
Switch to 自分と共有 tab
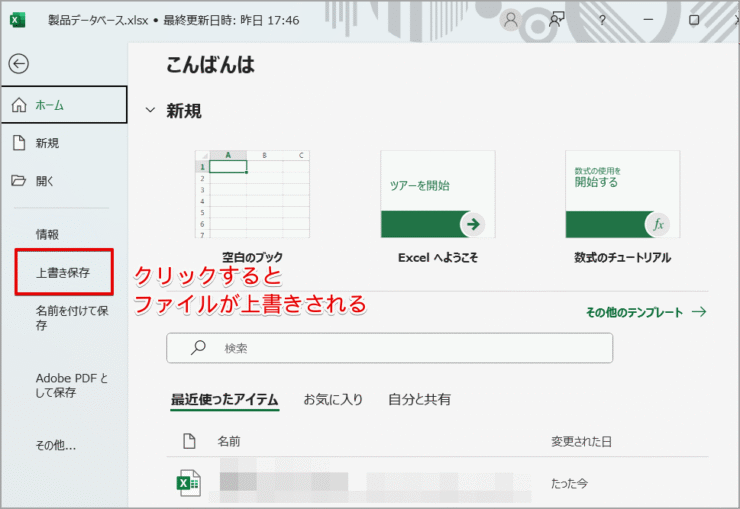click(419, 400)
